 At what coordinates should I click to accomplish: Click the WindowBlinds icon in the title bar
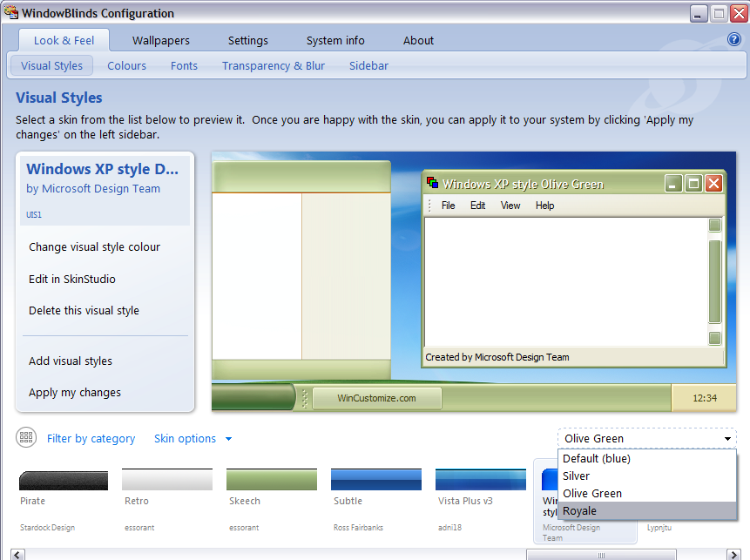click(x=11, y=13)
